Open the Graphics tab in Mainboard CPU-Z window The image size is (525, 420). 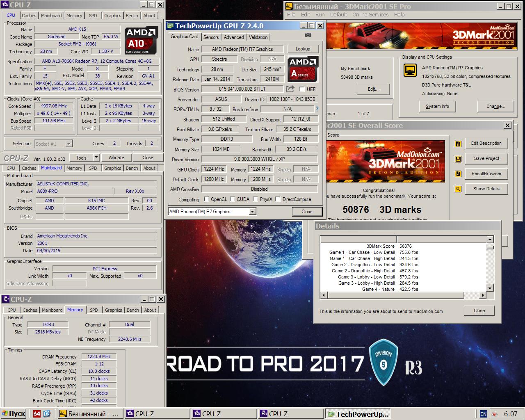click(x=113, y=168)
